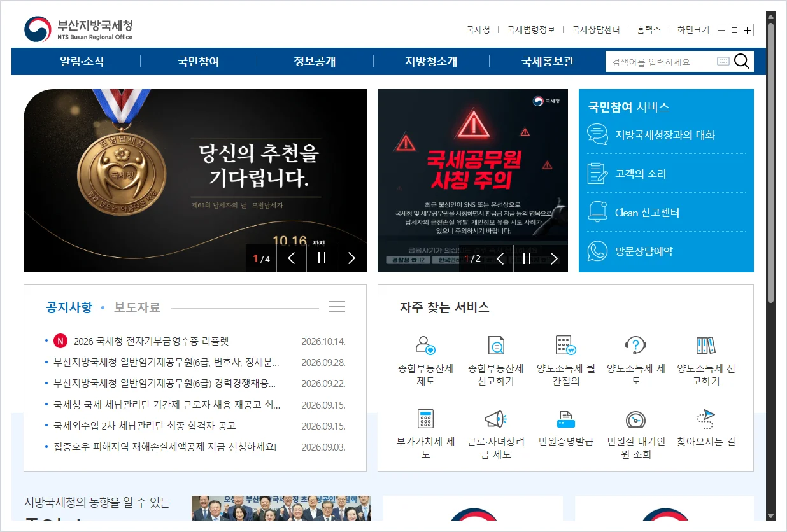The image size is (787, 532).
Task: Open the 정보공개 menu
Action: point(315,62)
